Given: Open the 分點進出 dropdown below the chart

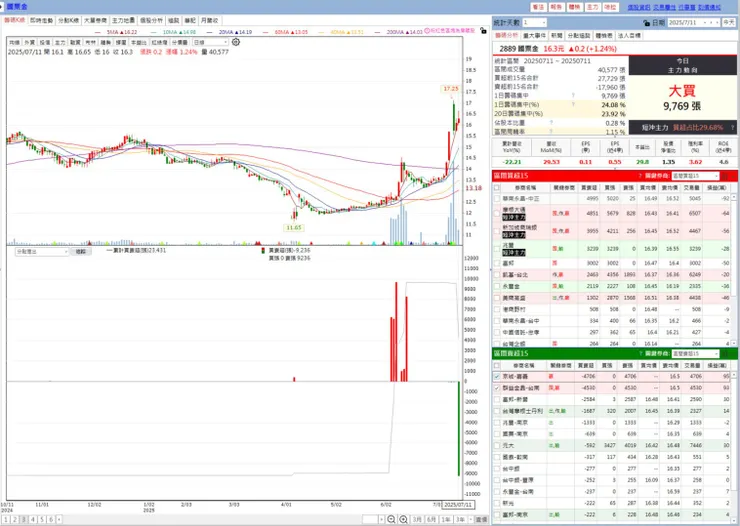Looking at the screenshot, I should (42, 252).
